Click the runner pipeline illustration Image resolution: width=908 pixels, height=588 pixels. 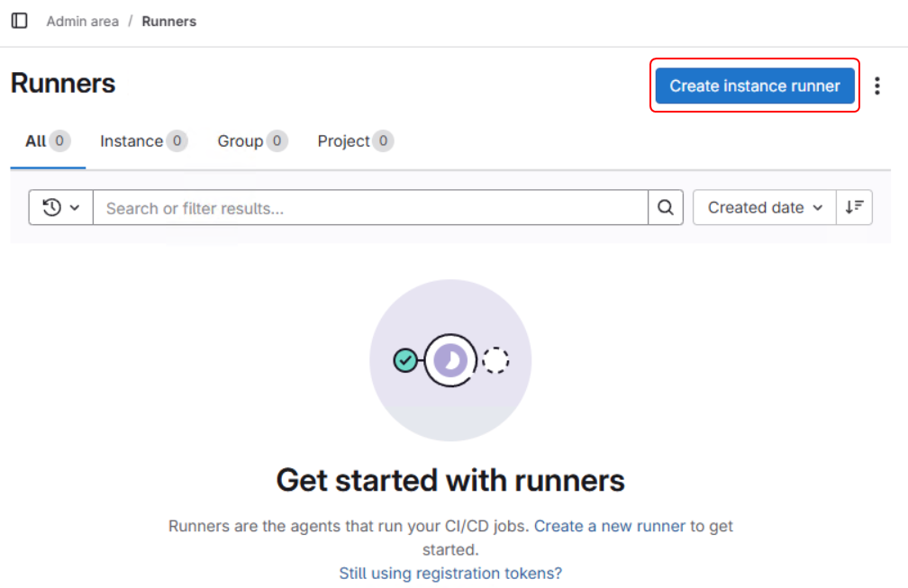point(450,360)
